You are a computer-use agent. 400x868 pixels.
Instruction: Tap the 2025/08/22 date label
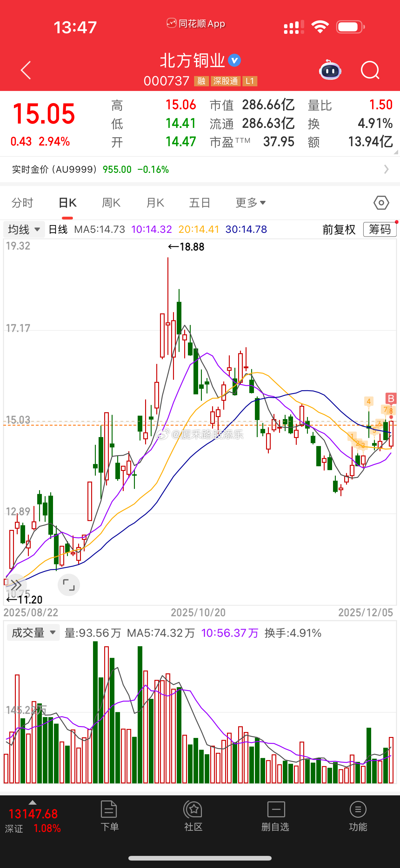pyautogui.click(x=31, y=612)
